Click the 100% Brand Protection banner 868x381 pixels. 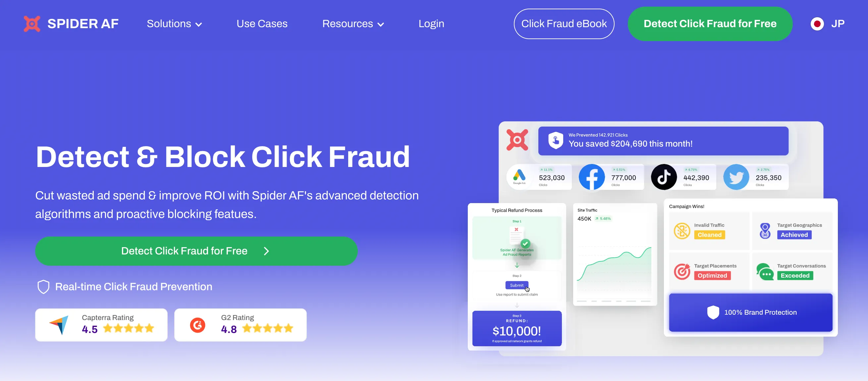point(750,312)
